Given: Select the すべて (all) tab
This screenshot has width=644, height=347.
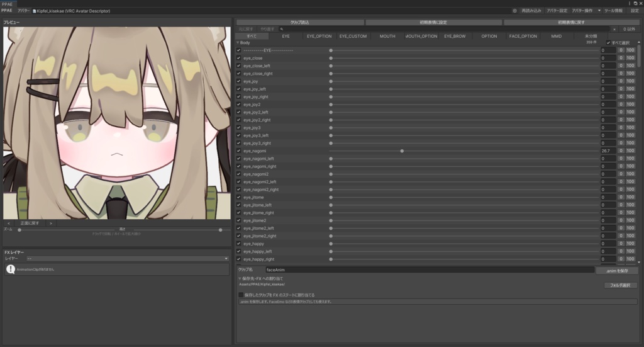Looking at the screenshot, I should pos(252,36).
